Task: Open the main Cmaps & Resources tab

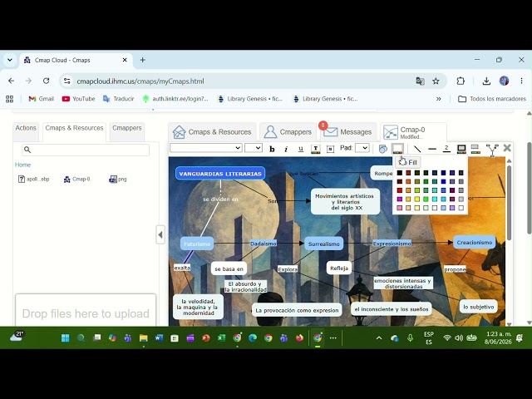Action: point(212,132)
